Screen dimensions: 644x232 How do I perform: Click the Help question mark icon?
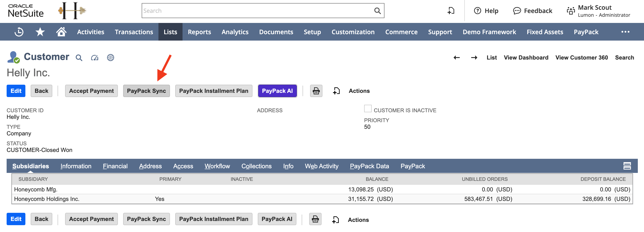477,11
